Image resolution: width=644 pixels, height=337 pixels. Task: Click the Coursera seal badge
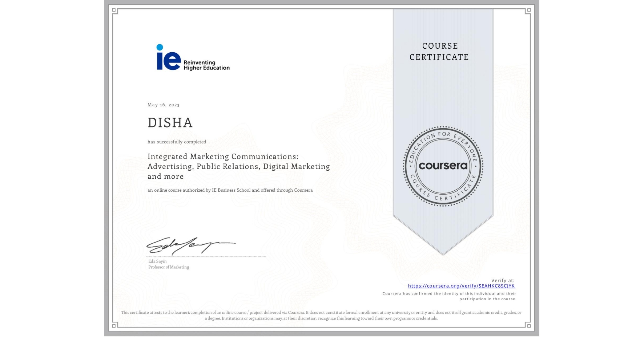click(443, 166)
